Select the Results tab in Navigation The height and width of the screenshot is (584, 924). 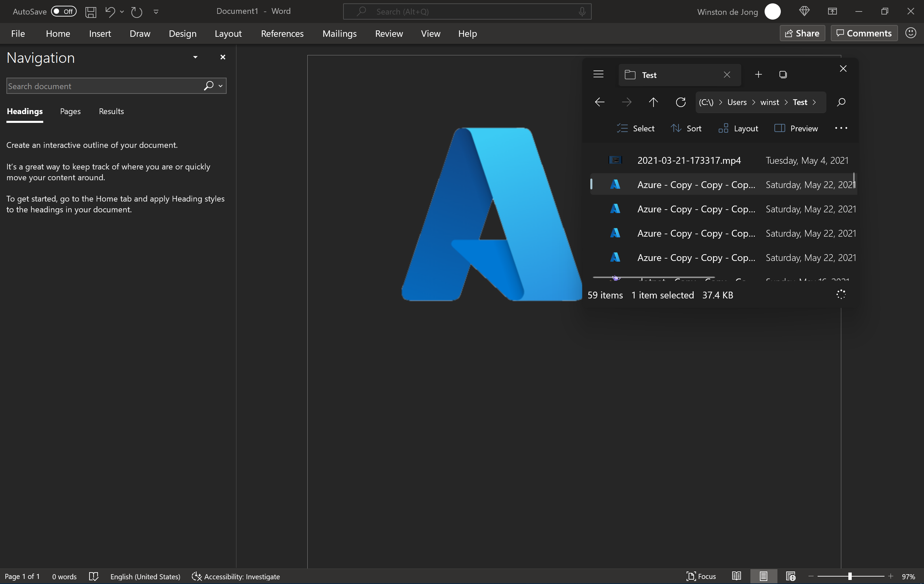click(111, 112)
